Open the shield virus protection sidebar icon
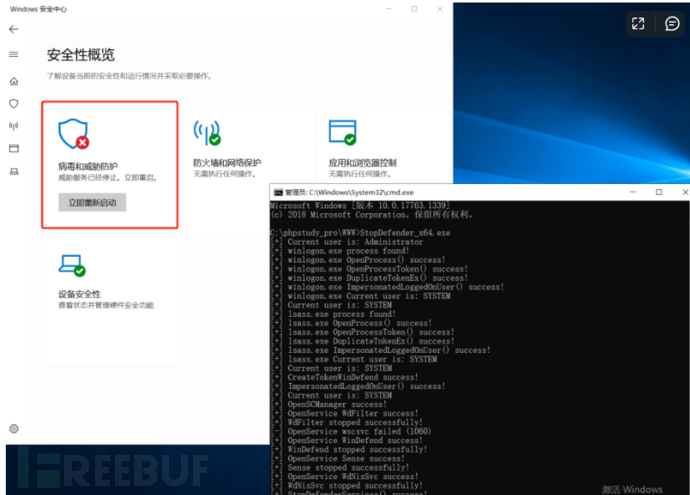Image resolution: width=690 pixels, height=495 pixels. (x=14, y=103)
